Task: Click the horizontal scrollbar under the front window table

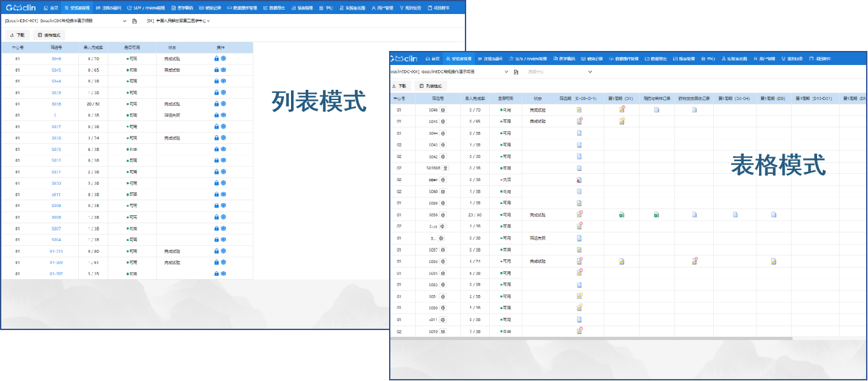Action: pyautogui.click(x=591, y=338)
